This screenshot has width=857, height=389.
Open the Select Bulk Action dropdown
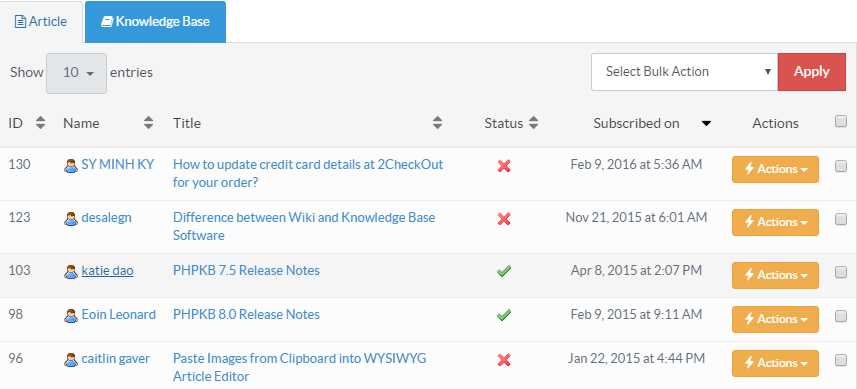point(684,72)
